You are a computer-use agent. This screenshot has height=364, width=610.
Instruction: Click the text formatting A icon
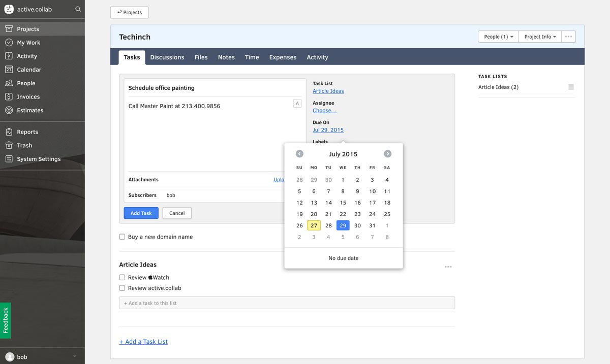[x=297, y=104]
